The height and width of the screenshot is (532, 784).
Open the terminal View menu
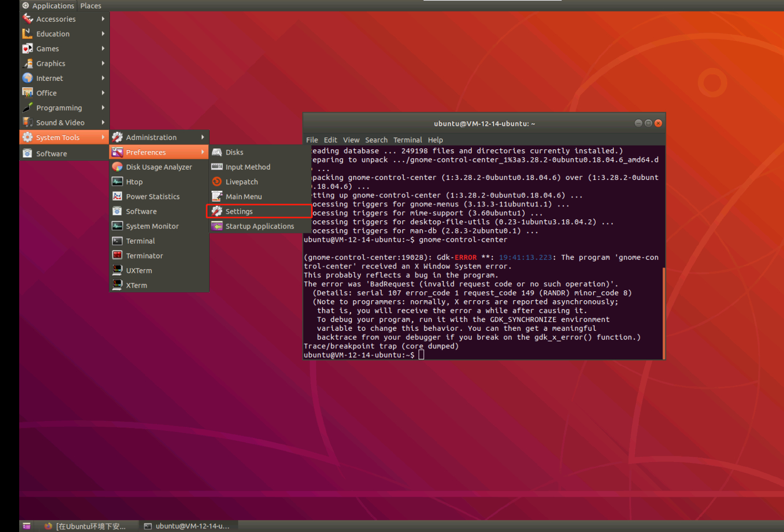coord(351,140)
